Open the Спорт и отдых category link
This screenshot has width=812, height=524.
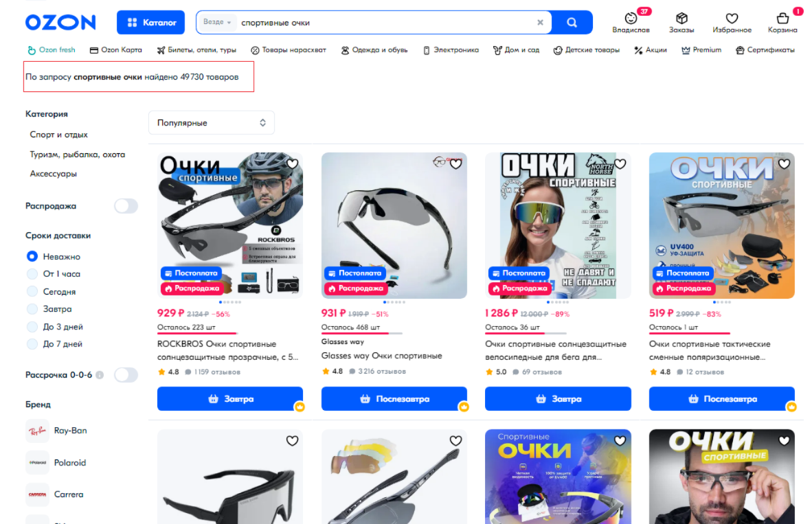pyautogui.click(x=58, y=135)
